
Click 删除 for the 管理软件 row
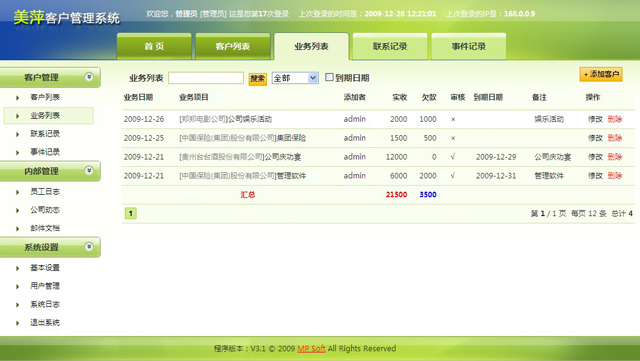click(x=615, y=176)
